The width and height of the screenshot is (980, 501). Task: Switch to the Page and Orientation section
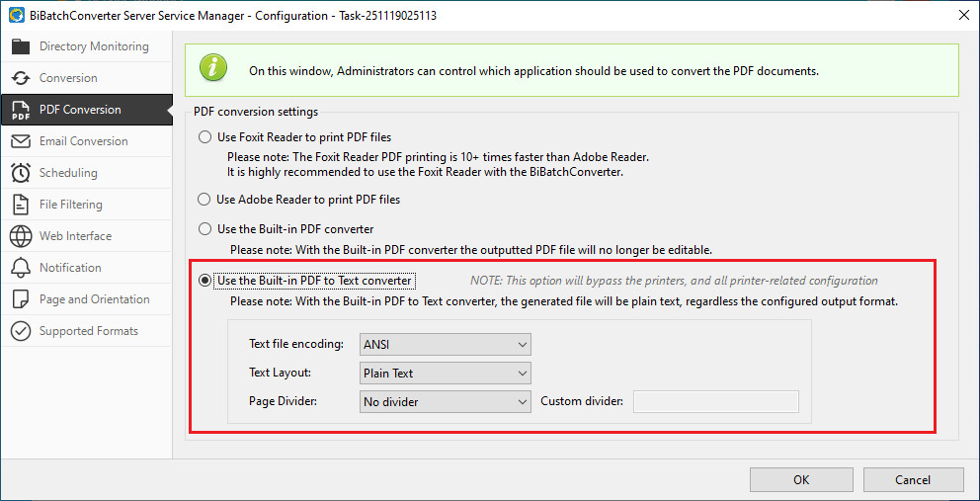point(94,299)
